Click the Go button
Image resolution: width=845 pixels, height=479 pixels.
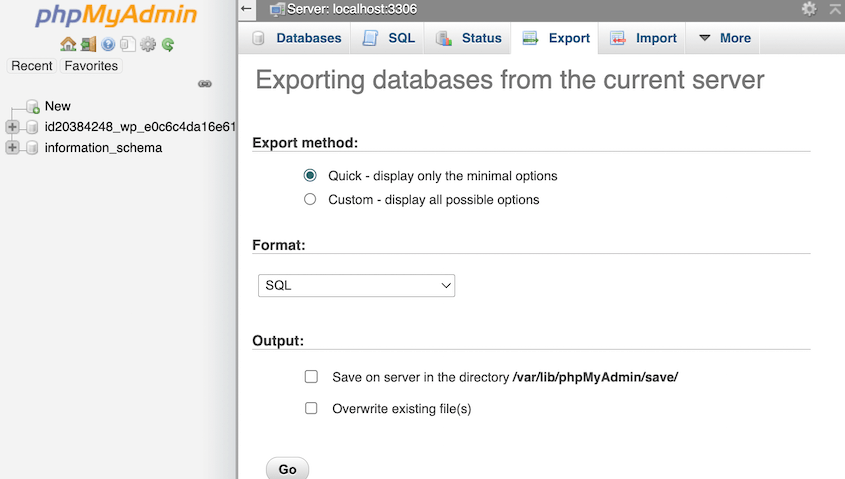coord(287,469)
